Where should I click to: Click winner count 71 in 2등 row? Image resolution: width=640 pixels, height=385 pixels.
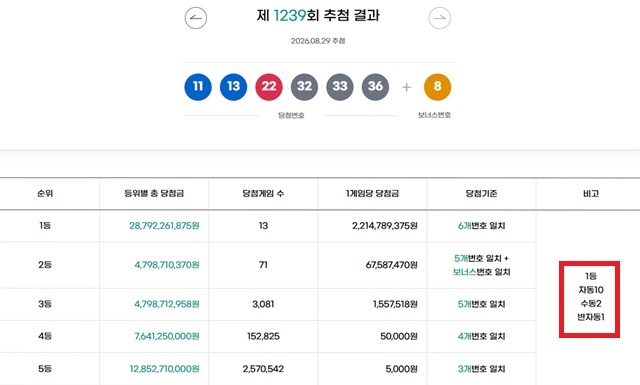tap(263, 265)
